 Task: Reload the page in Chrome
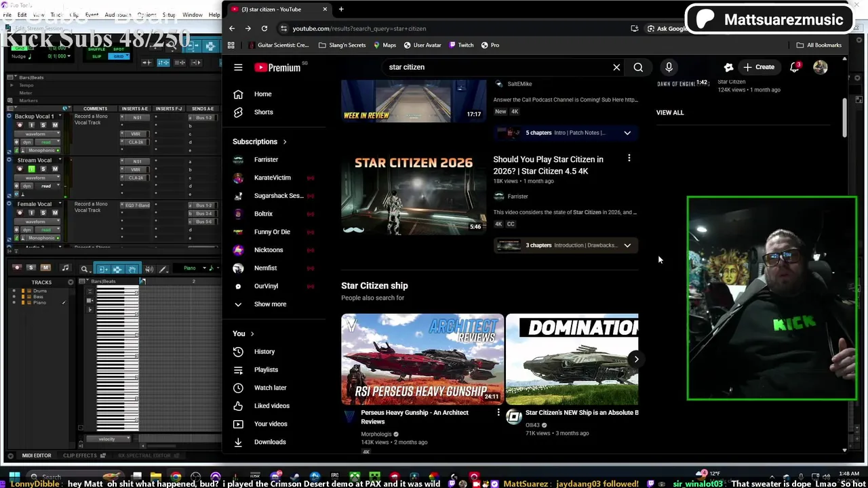(x=264, y=28)
